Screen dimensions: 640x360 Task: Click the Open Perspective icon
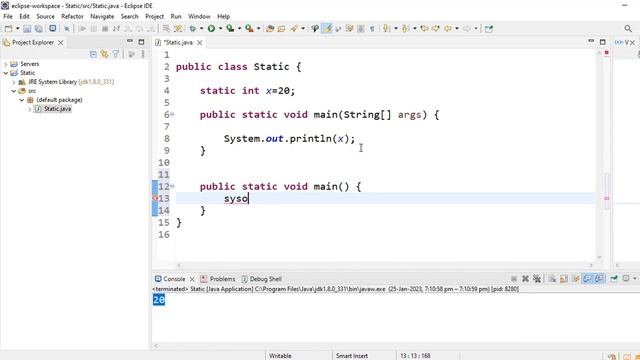pos(489,29)
